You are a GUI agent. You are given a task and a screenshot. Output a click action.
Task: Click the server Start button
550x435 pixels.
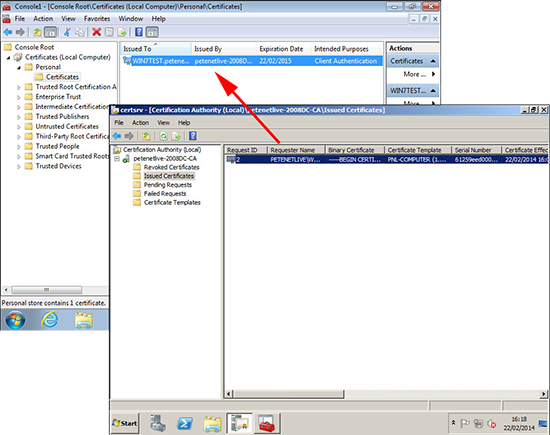[125, 423]
